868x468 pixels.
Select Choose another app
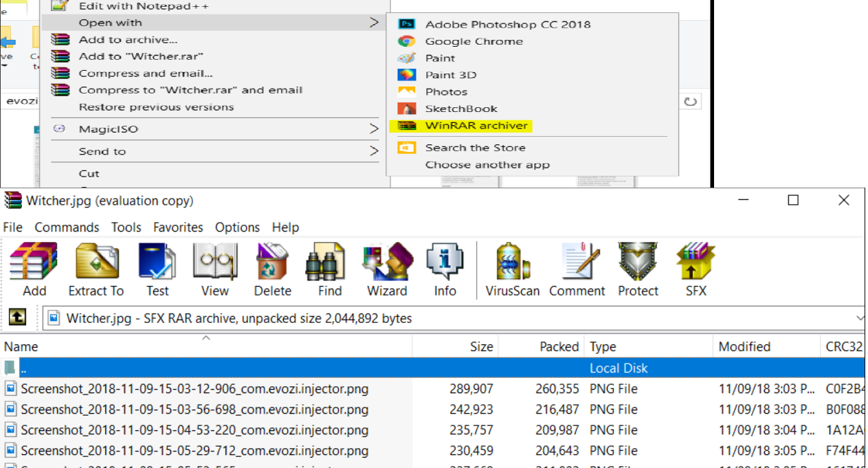coord(487,165)
